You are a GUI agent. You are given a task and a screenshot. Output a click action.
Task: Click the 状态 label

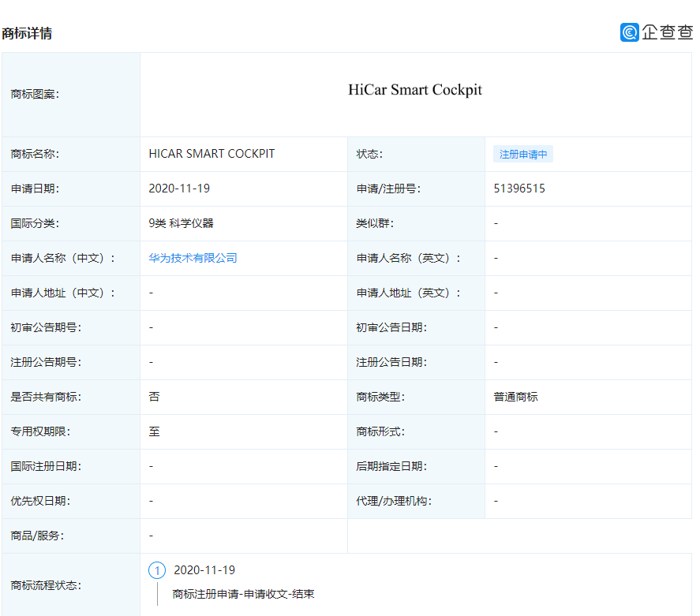(369, 154)
